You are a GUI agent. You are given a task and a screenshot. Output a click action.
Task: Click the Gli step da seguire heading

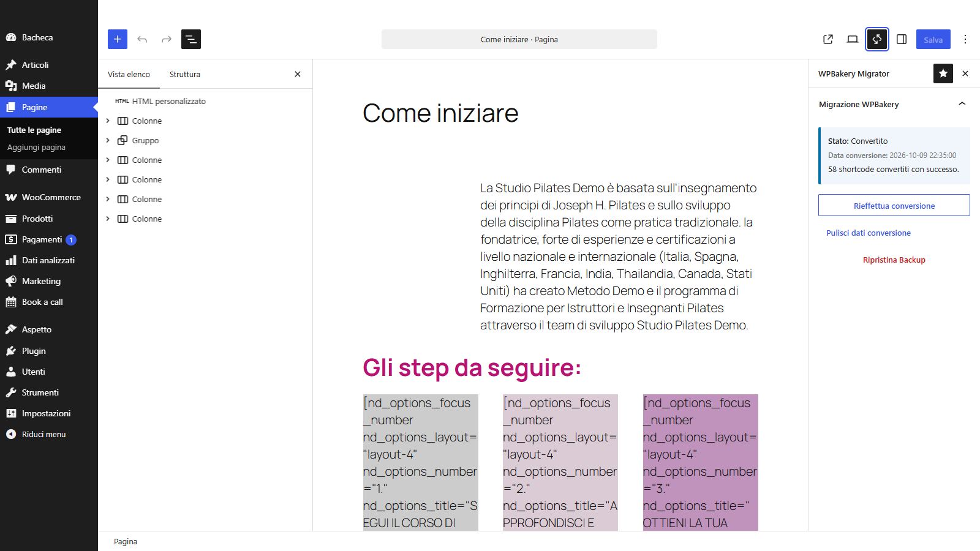(472, 367)
